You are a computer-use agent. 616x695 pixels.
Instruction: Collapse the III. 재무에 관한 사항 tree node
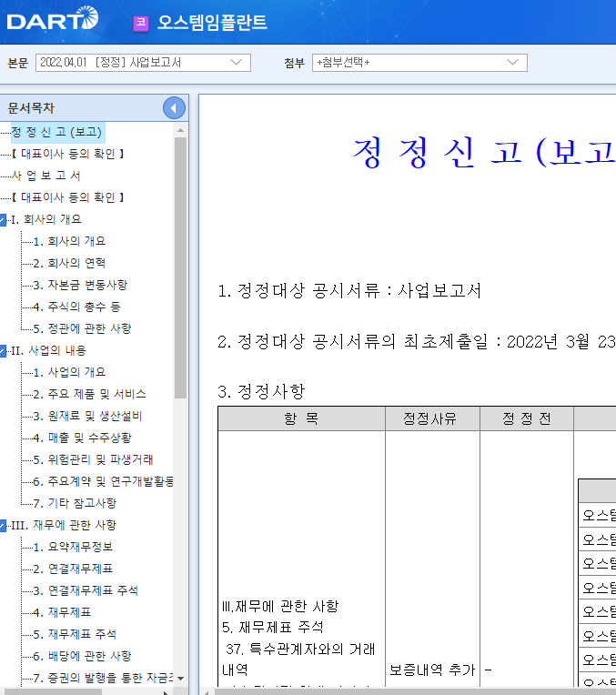click(x=3, y=526)
